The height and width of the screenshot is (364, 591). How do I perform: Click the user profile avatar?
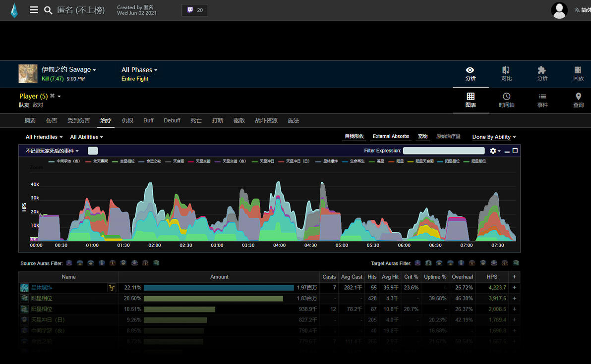pos(559,10)
